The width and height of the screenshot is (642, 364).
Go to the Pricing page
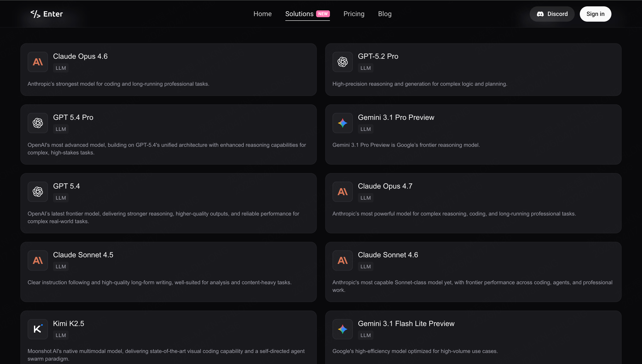coord(354,14)
